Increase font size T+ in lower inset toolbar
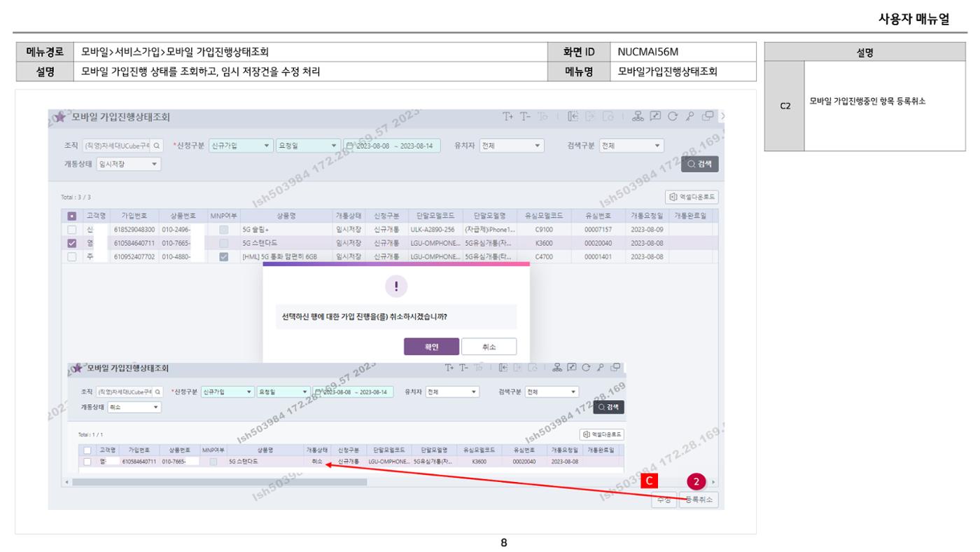 (450, 368)
